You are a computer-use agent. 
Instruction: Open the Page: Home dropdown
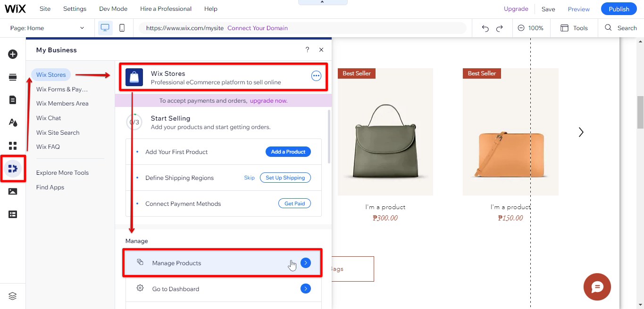[x=47, y=28]
